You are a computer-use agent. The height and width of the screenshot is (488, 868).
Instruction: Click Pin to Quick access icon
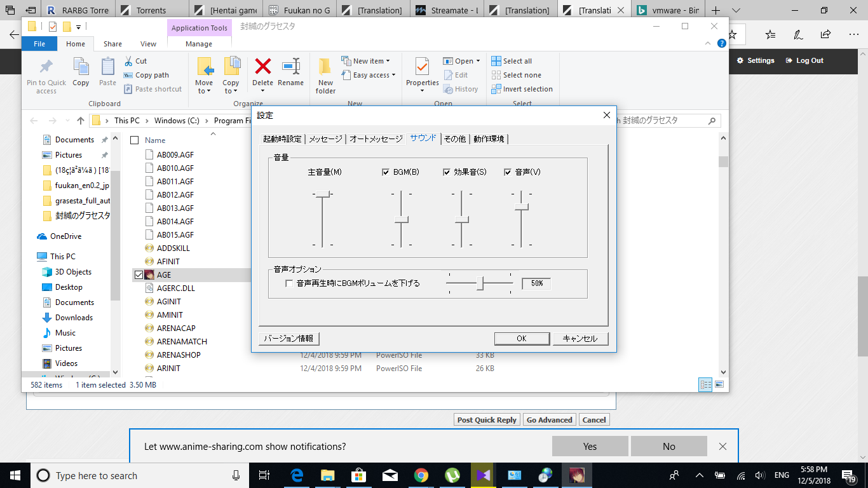click(x=46, y=67)
